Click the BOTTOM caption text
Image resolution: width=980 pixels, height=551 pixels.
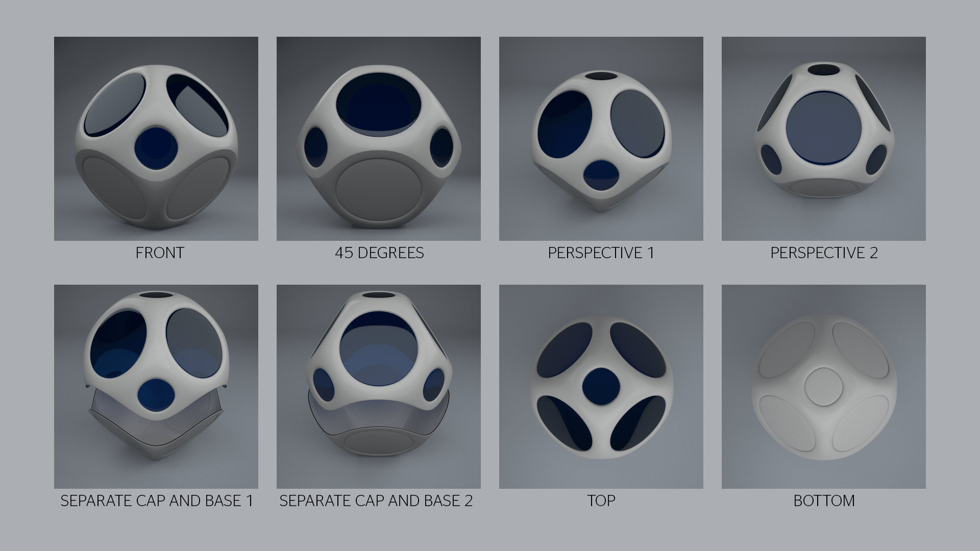(x=824, y=501)
